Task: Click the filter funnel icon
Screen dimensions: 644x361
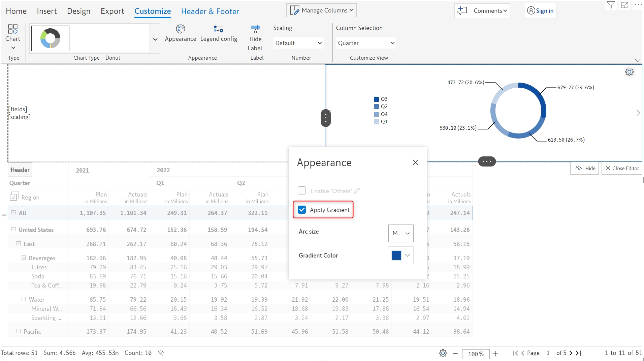Action: click(x=611, y=5)
